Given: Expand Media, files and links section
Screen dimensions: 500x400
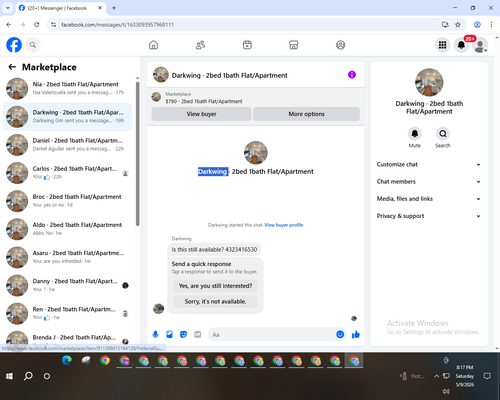Looking at the screenshot, I should point(429,199).
